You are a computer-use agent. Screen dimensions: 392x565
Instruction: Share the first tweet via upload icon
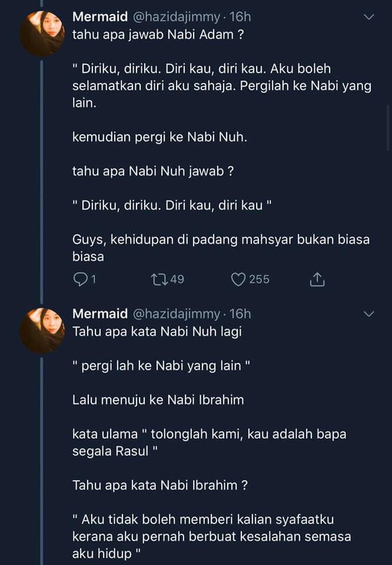317,279
